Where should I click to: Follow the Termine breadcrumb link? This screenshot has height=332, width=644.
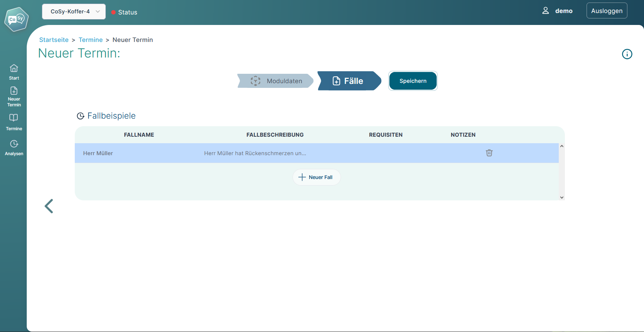(x=91, y=40)
